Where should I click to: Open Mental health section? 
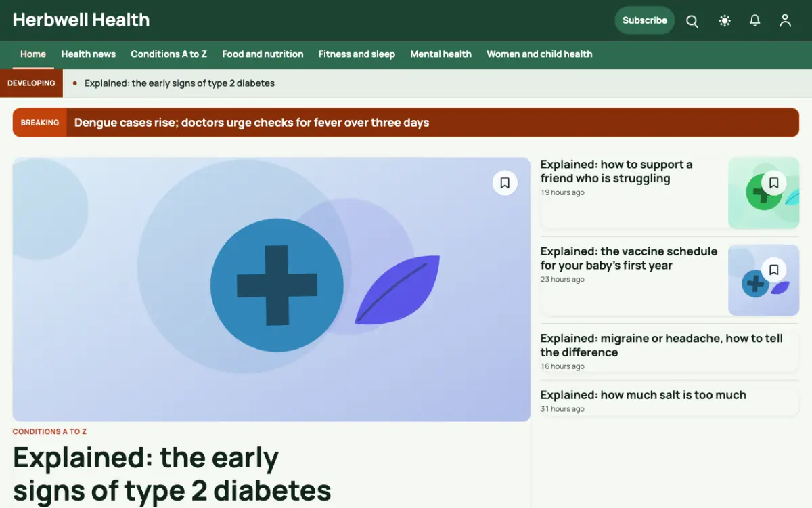[x=441, y=54]
